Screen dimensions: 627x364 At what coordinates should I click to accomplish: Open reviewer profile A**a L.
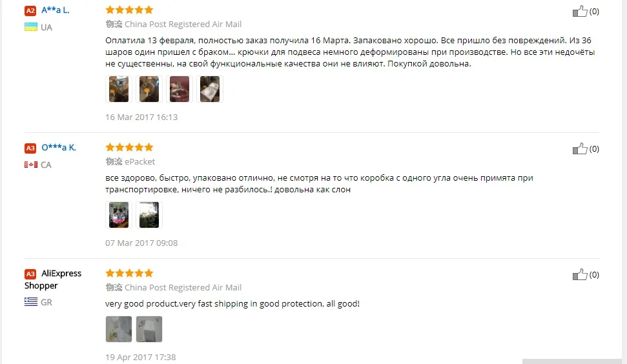56,10
